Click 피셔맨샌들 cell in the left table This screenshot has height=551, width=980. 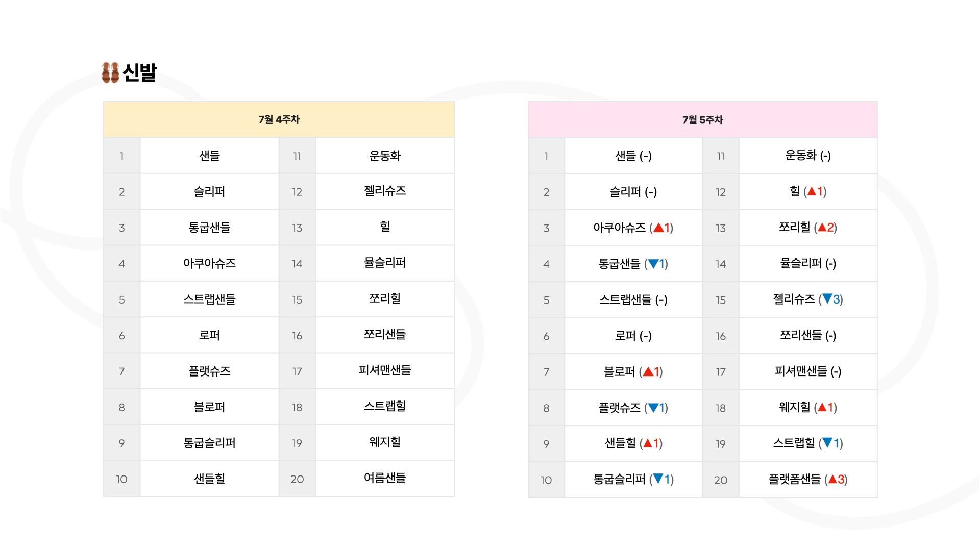[385, 371]
